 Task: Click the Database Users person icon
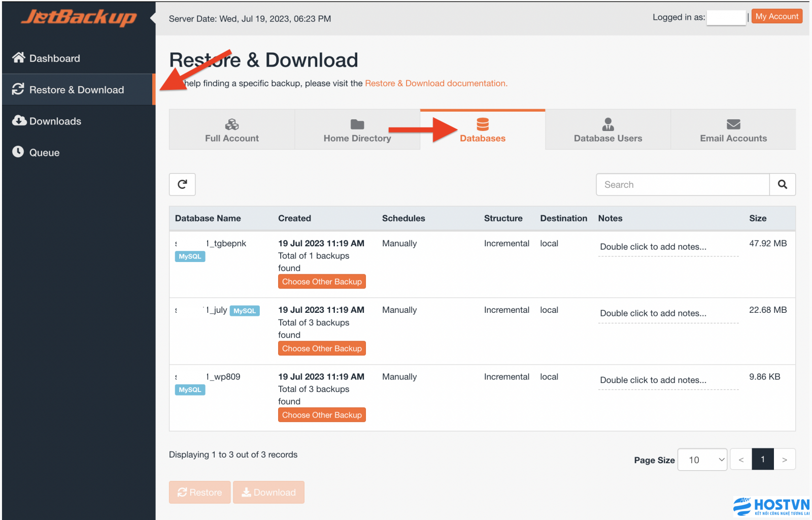click(x=608, y=124)
